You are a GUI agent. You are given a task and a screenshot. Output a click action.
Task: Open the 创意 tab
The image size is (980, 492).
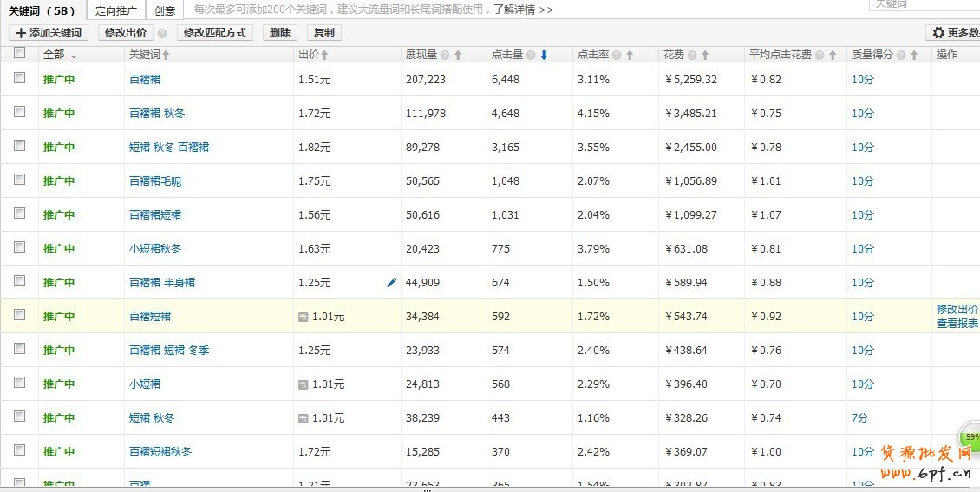click(x=165, y=10)
